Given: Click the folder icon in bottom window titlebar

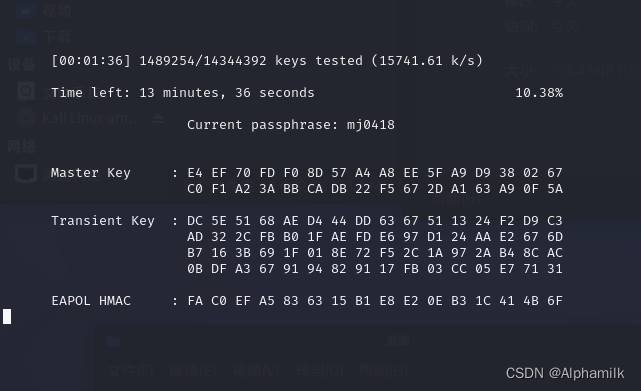Looking at the screenshot, I should [x=113, y=341].
